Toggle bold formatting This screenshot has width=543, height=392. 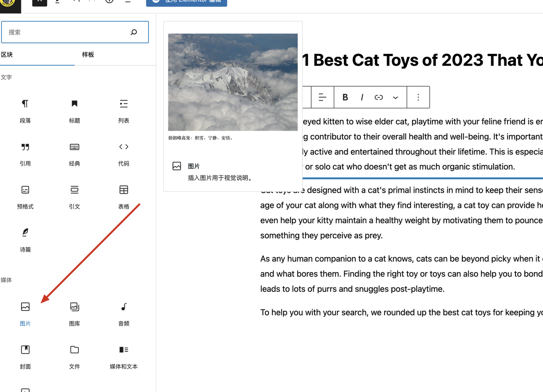pos(345,97)
